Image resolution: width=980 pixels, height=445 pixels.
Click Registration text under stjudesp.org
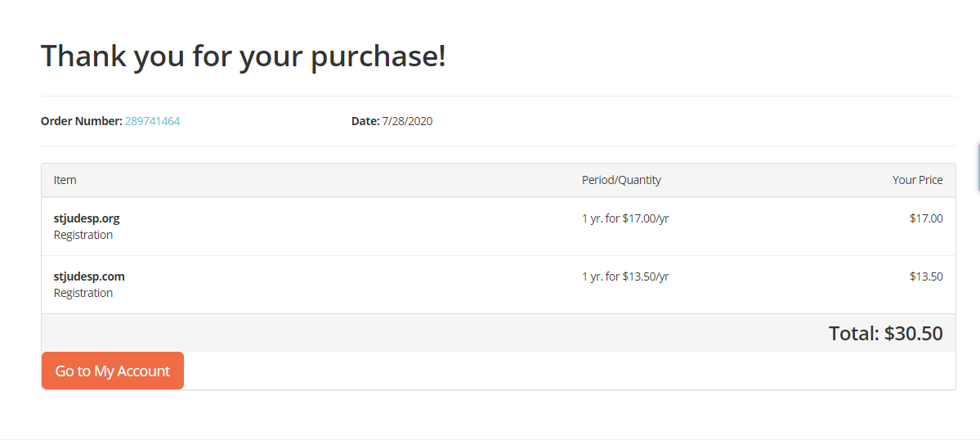click(83, 235)
